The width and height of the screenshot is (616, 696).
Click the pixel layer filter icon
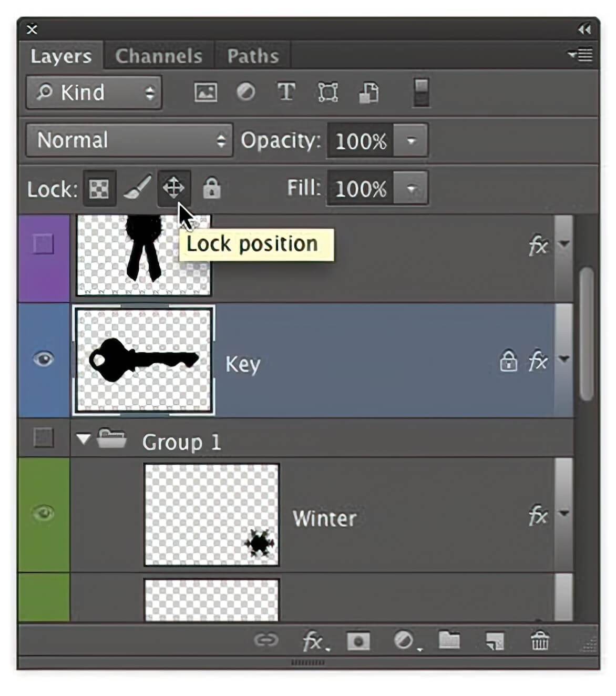[206, 93]
